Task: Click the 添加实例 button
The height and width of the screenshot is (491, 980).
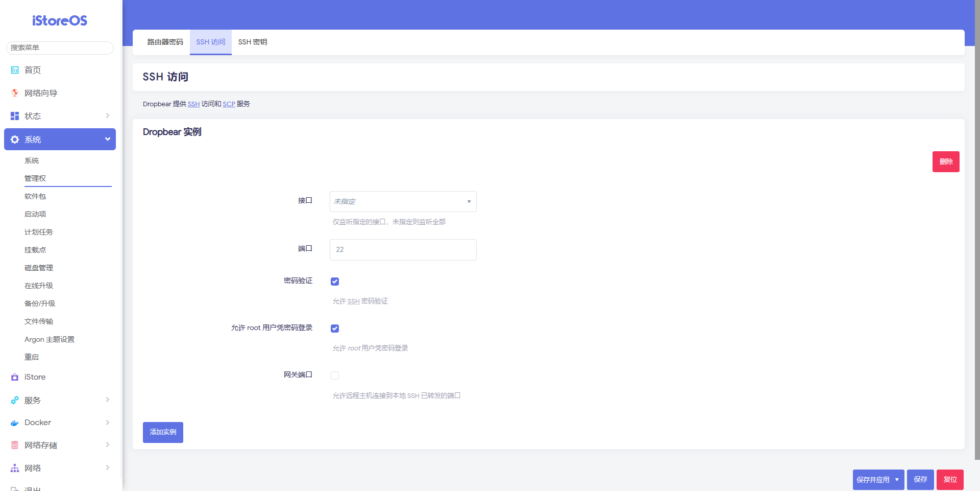Action: pos(163,432)
